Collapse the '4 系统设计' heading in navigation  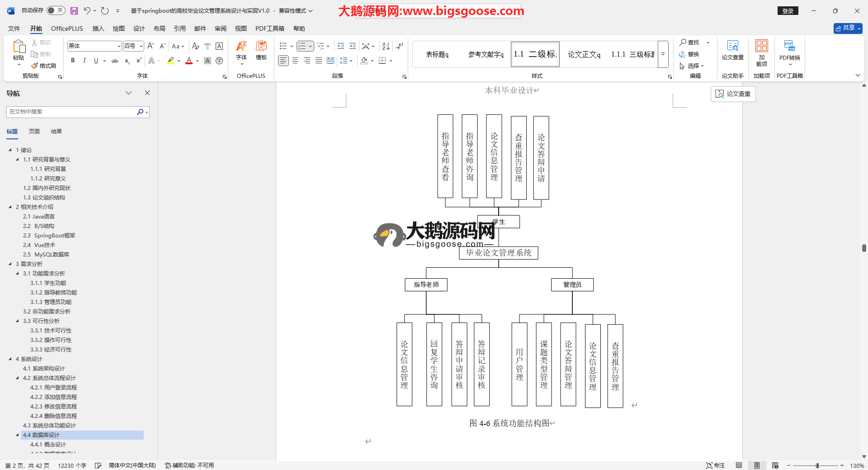pyautogui.click(x=10, y=359)
